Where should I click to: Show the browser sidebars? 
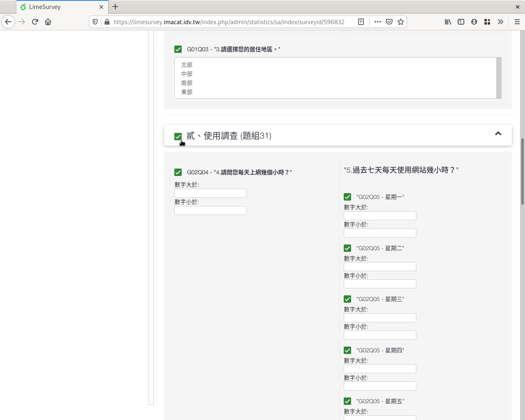461,22
